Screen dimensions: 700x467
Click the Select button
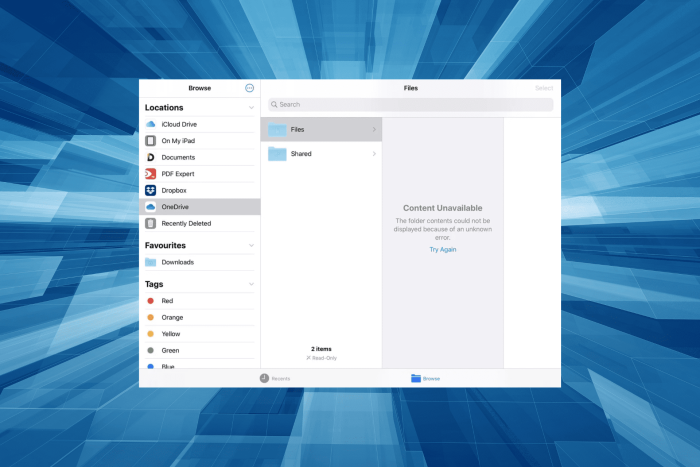pyautogui.click(x=544, y=88)
